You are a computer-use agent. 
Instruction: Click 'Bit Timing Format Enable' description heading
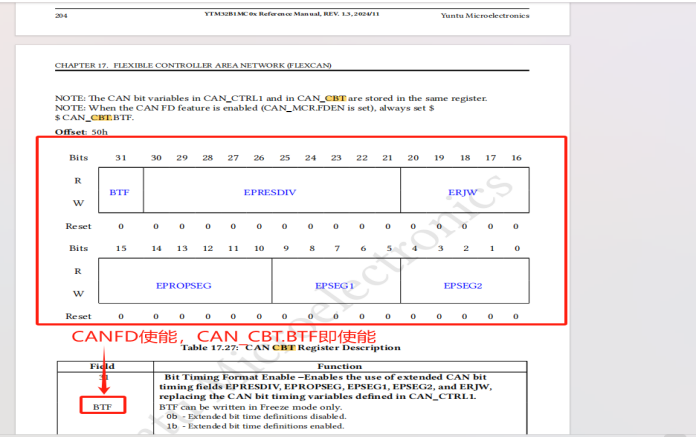[230, 377]
